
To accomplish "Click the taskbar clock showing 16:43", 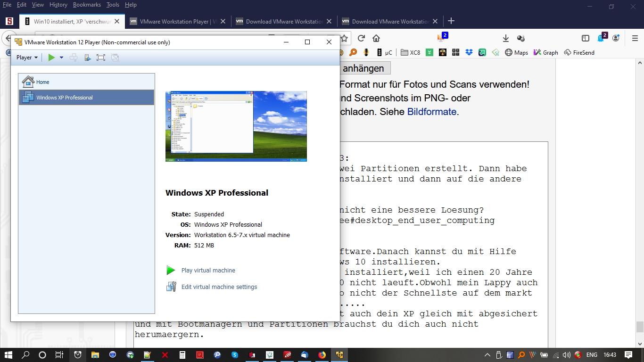I will (x=610, y=355).
